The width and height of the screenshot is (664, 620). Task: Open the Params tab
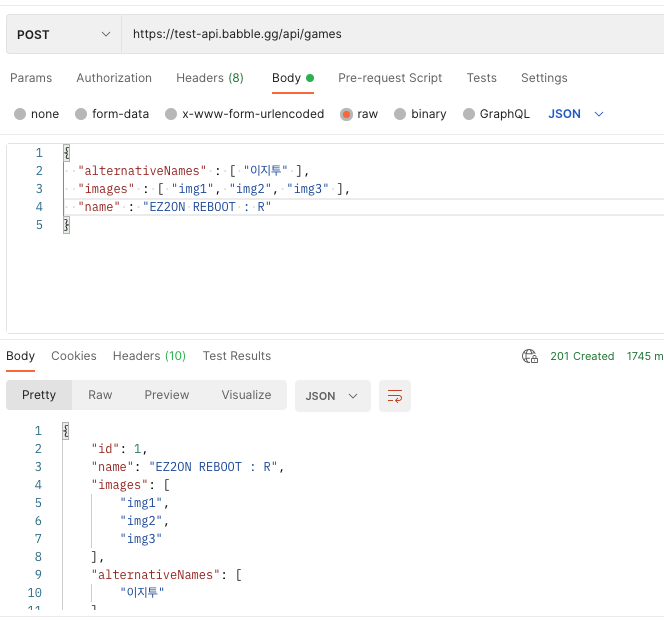(31, 78)
